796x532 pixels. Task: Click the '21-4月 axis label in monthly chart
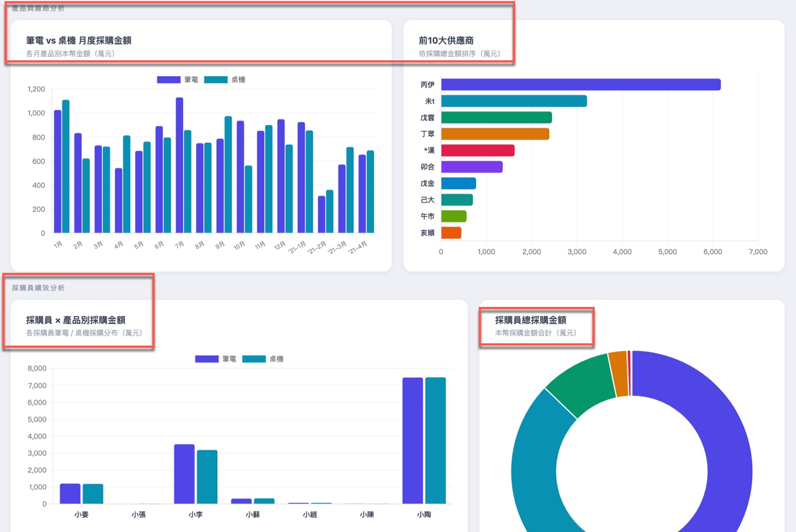[x=358, y=247]
